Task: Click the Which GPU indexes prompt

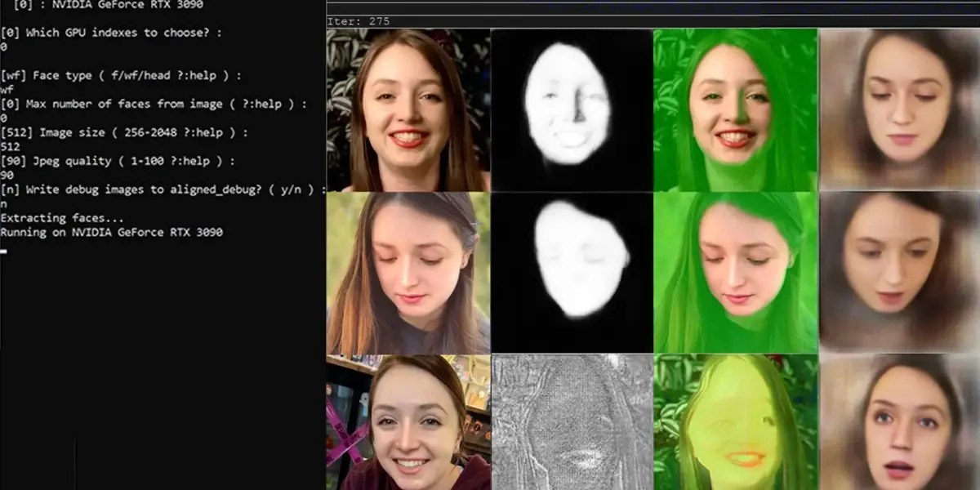Action: (x=110, y=33)
